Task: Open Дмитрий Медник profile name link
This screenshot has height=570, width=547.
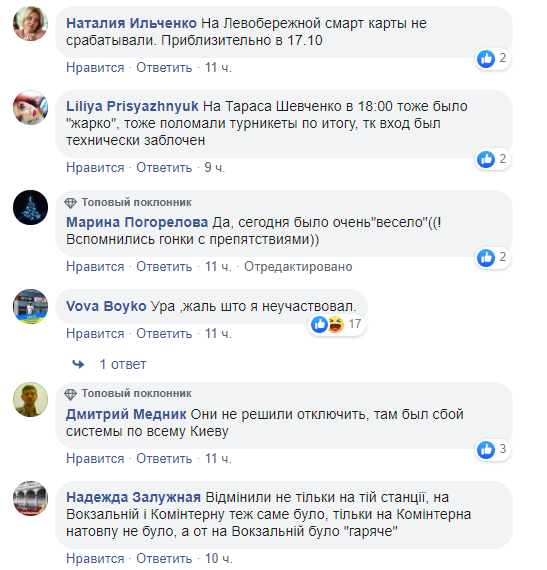Action: (x=126, y=414)
